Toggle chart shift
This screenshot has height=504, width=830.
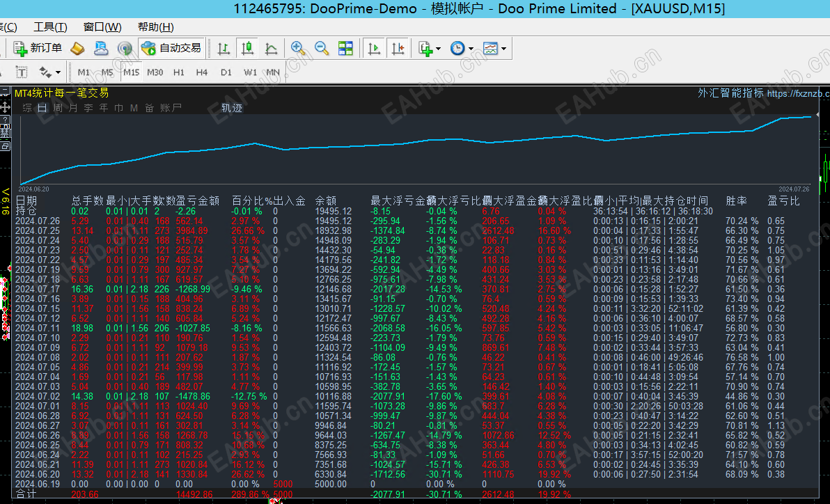tap(398, 49)
